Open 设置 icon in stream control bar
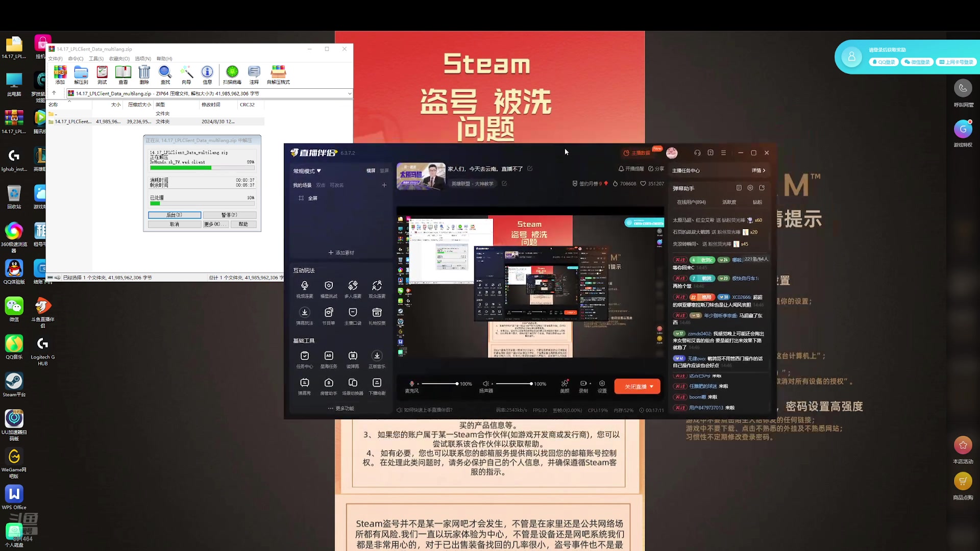This screenshot has height=551, width=980. click(x=602, y=386)
